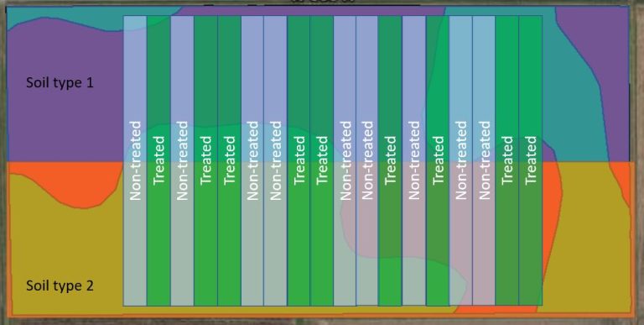Click the olive-yellow zone left of strips
Screen dimensions: 644x325
(65, 255)
